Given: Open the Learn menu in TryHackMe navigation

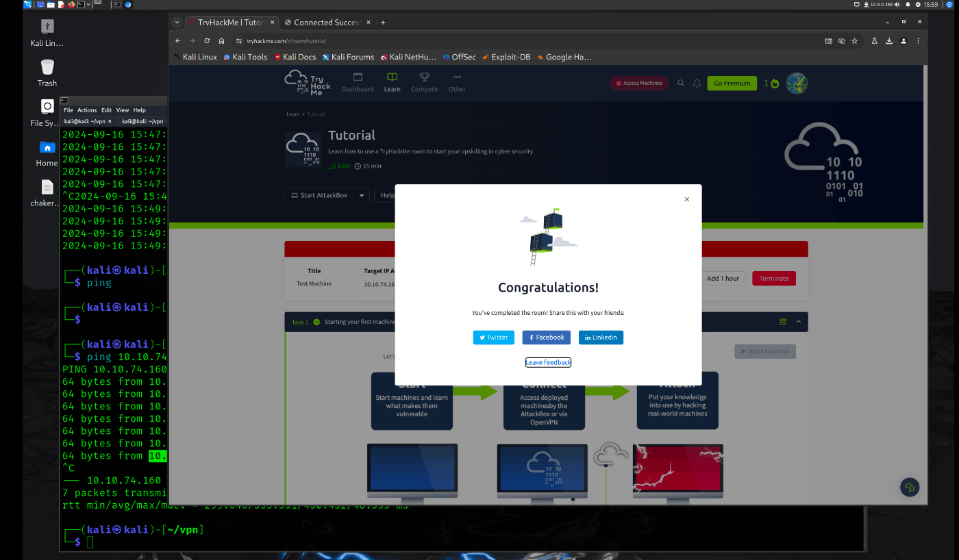Looking at the screenshot, I should [x=392, y=83].
